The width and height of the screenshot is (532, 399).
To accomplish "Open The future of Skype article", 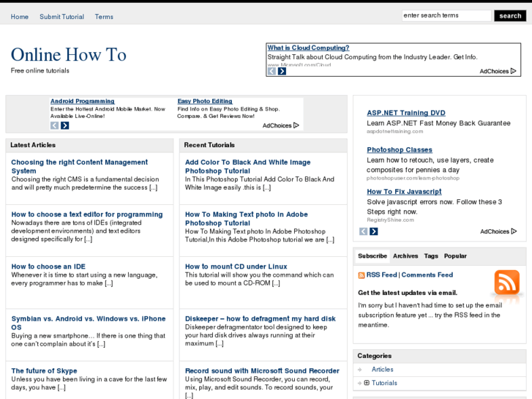I will tap(44, 371).
